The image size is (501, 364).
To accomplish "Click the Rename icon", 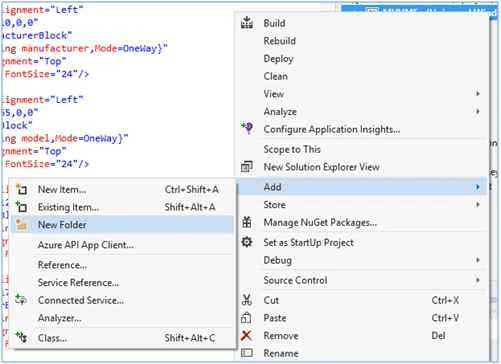I will (x=247, y=353).
